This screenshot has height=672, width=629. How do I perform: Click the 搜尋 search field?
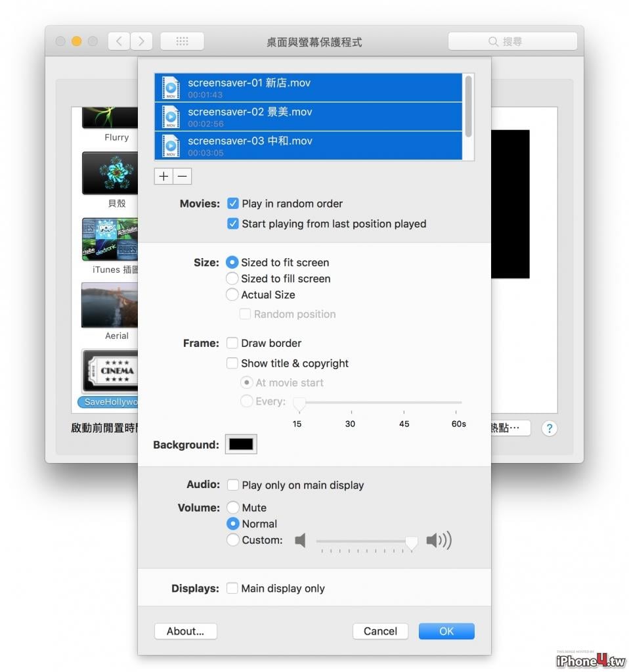click(x=513, y=41)
